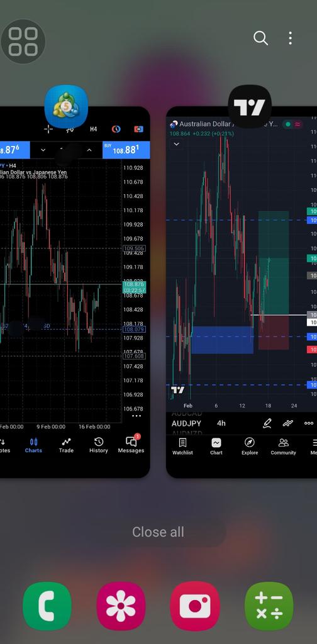Tap BUY 108.88 button in MetaTrader
Viewport: 317px width, 644px height.
(126, 150)
